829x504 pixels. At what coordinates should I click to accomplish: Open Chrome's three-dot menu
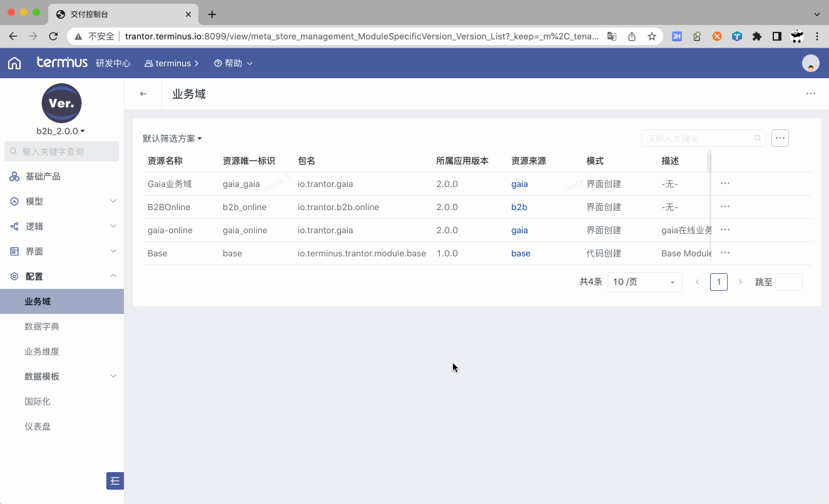click(817, 36)
